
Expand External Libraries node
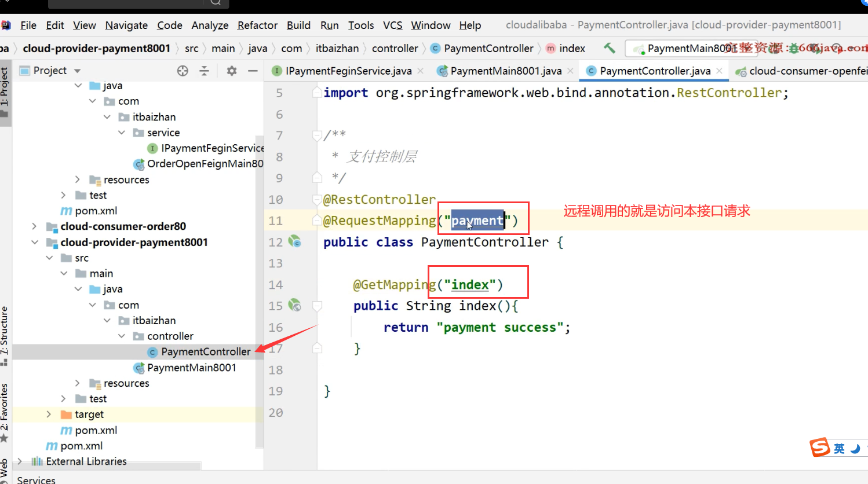coord(20,461)
